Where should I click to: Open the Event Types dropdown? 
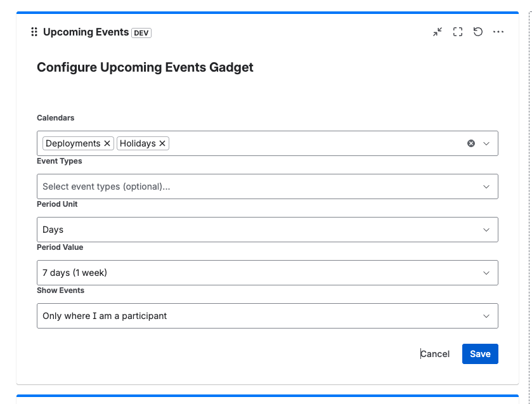(x=487, y=186)
